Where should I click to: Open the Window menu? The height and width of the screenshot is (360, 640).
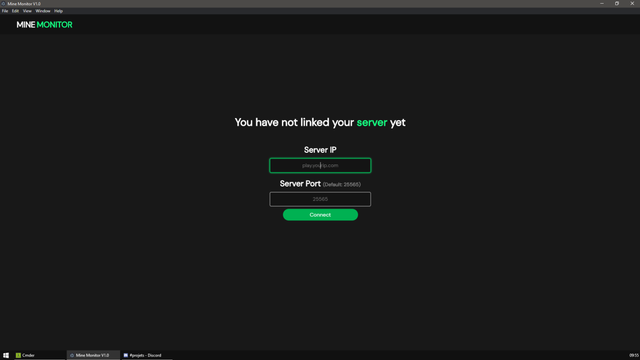click(x=43, y=11)
